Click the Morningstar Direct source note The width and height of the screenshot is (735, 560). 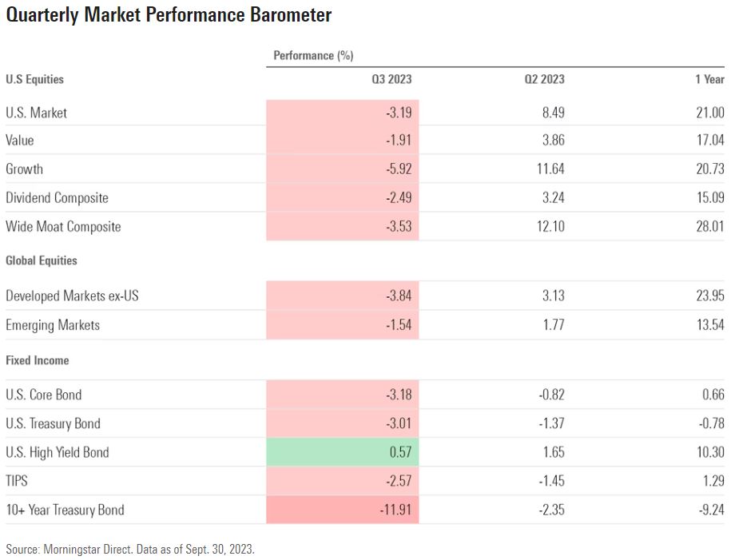click(129, 549)
